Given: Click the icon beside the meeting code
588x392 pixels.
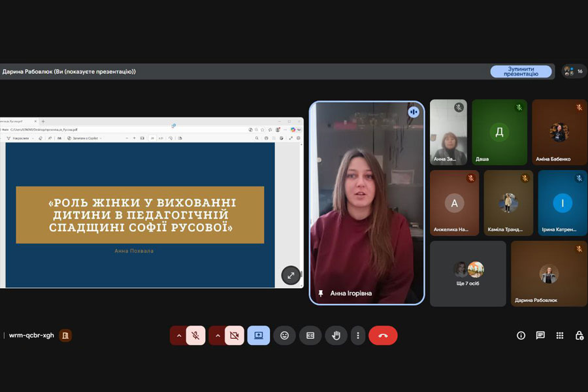Looking at the screenshot, I should pos(65,335).
